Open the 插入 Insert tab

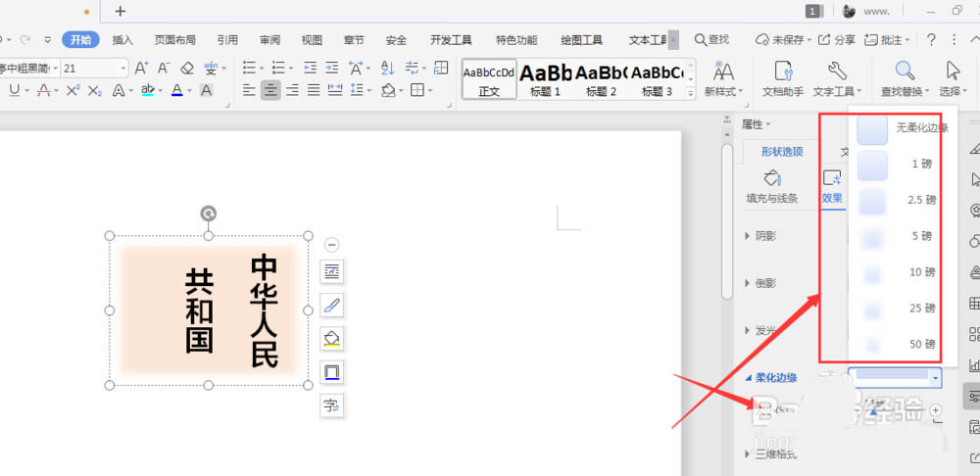coord(122,40)
